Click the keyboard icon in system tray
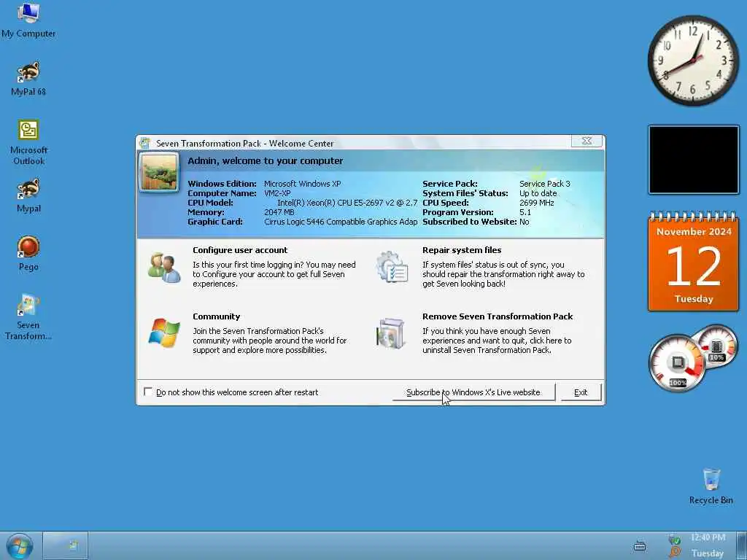The image size is (747, 560). tap(640, 546)
